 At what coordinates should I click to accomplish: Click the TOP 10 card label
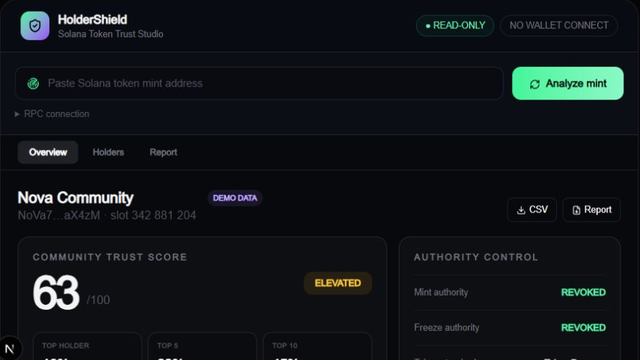pyautogui.click(x=285, y=345)
